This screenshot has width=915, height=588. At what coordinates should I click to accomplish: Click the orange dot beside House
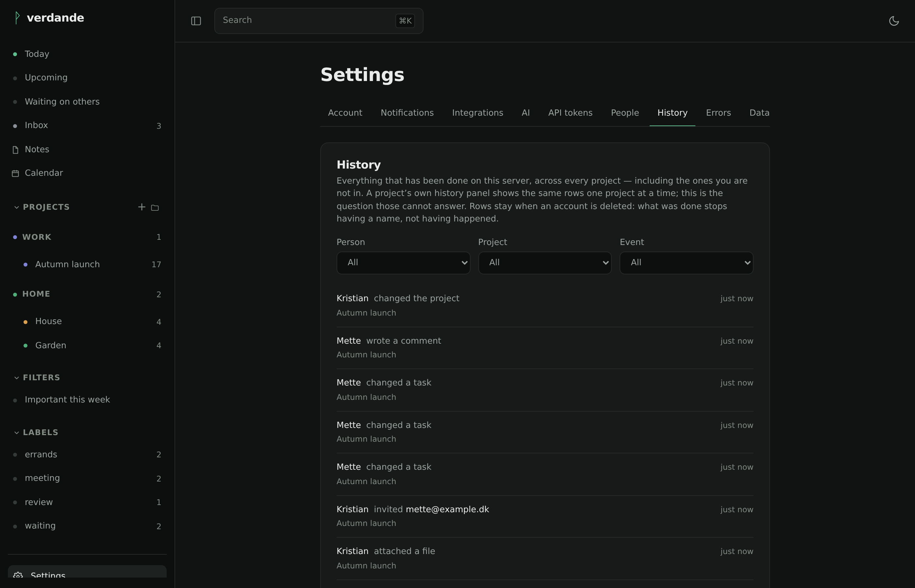pyautogui.click(x=25, y=322)
